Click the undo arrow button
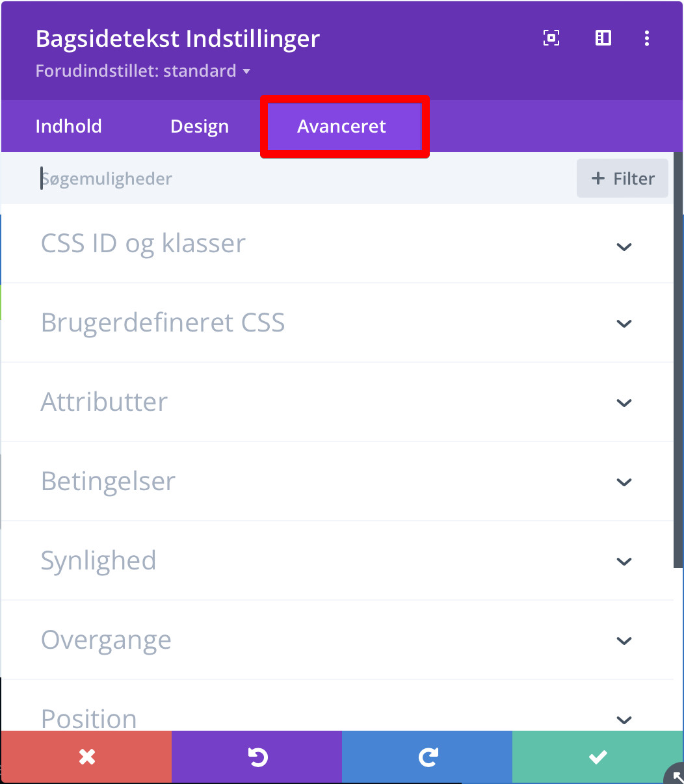The height and width of the screenshot is (784, 684). click(x=257, y=757)
